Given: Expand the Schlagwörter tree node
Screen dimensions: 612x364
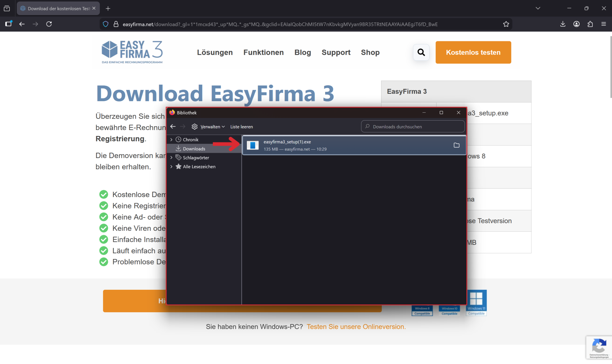Looking at the screenshot, I should 171,158.
